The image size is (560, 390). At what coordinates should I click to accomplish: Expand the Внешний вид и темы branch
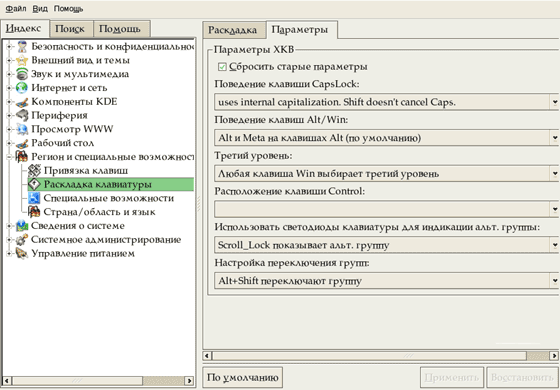click(10, 60)
